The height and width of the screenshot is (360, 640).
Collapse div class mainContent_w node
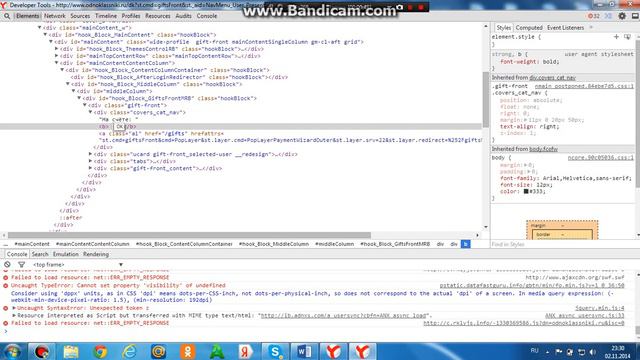[x=40, y=28]
